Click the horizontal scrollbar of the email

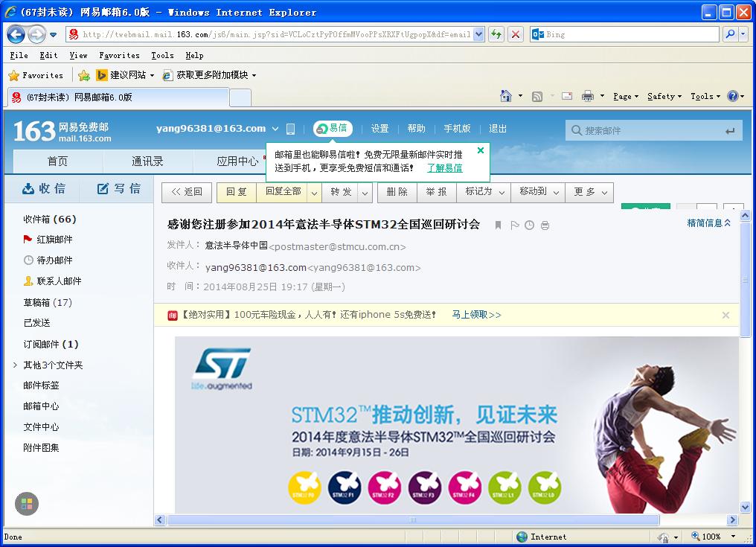[413, 520]
